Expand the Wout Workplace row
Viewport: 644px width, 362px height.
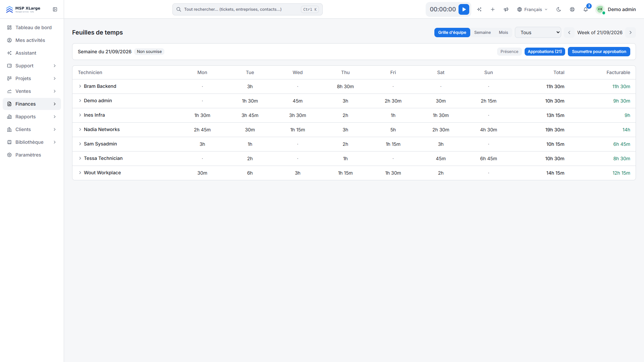point(80,173)
